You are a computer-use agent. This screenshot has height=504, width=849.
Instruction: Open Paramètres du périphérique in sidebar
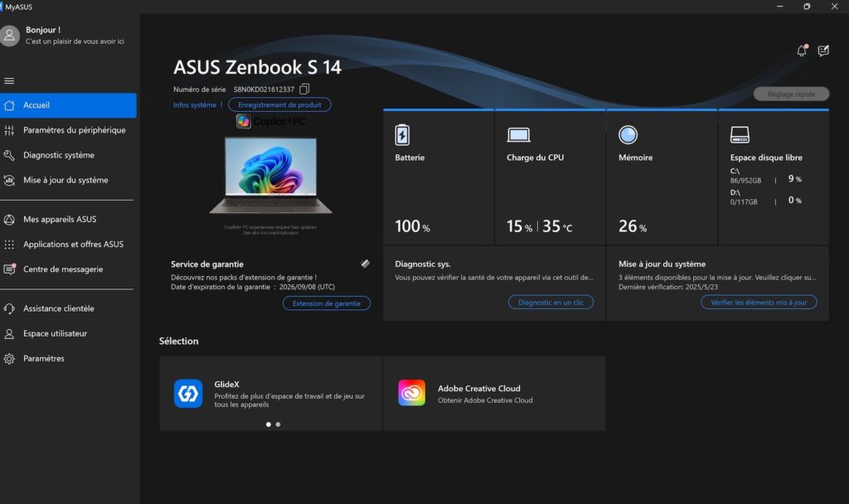[74, 130]
